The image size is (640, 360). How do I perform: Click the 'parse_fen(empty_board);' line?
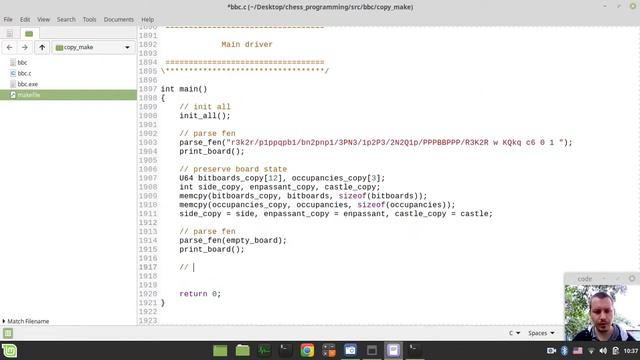(233, 240)
